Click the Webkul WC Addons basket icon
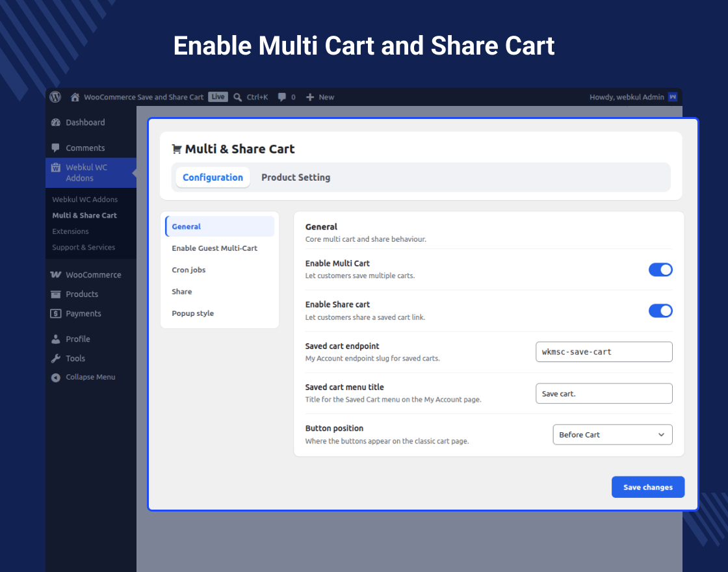 [x=56, y=167]
